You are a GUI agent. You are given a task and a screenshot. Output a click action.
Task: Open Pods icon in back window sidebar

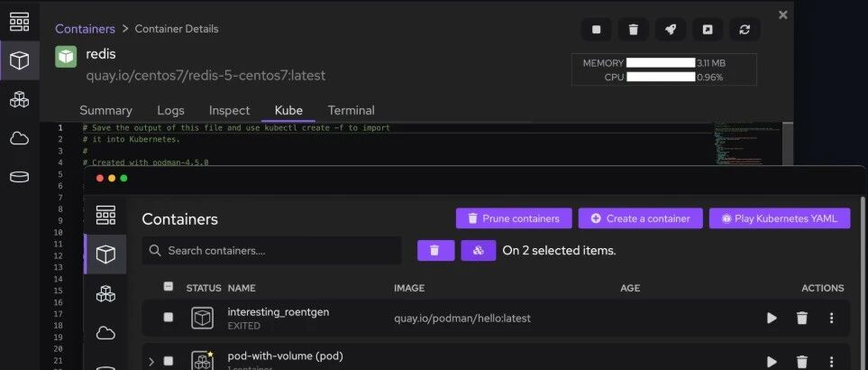click(19, 99)
